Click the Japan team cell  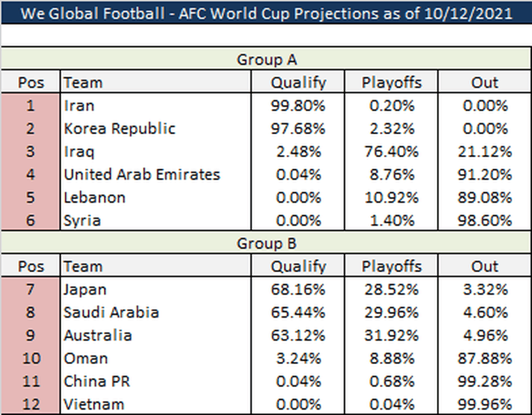pos(156,289)
